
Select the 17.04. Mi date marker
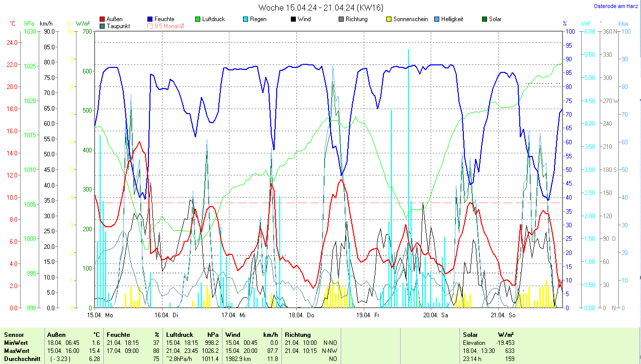coord(233,315)
